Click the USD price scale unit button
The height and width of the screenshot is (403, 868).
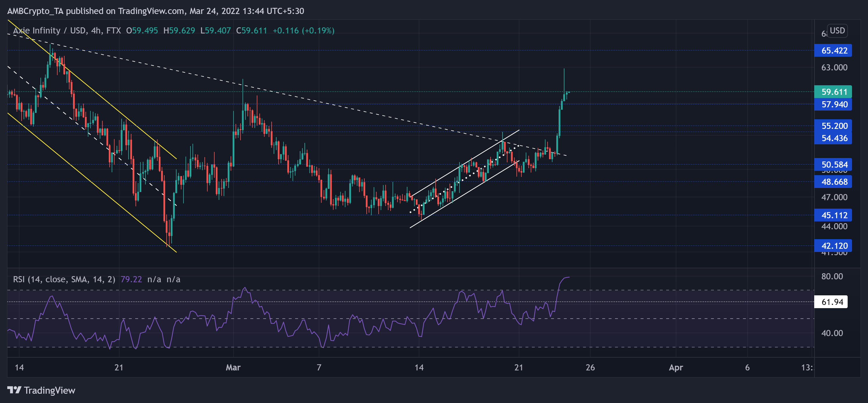point(838,31)
